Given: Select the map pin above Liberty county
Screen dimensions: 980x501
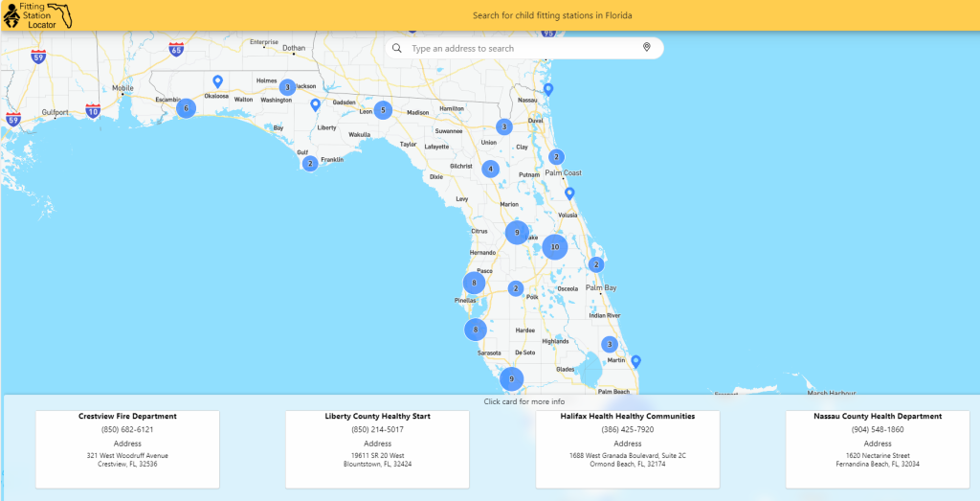Looking at the screenshot, I should tap(315, 104).
